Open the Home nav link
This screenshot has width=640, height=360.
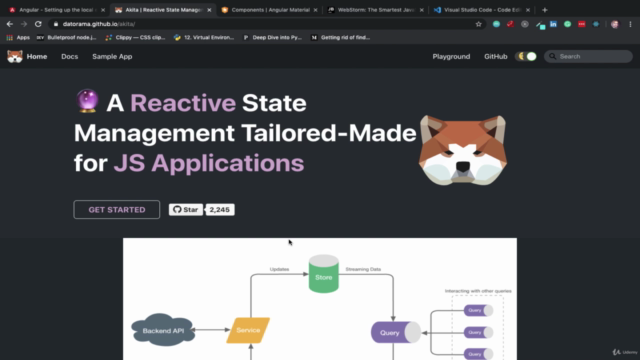click(x=37, y=56)
